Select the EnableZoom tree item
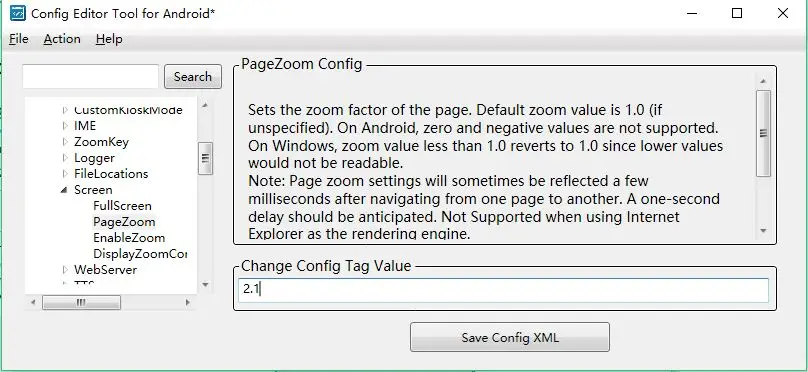The width and height of the screenshot is (808, 372). click(129, 238)
